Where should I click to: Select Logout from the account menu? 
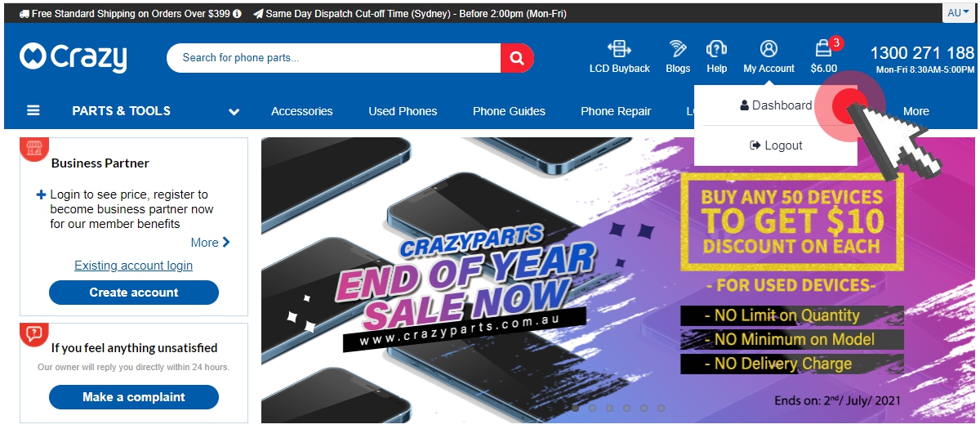coord(776,145)
